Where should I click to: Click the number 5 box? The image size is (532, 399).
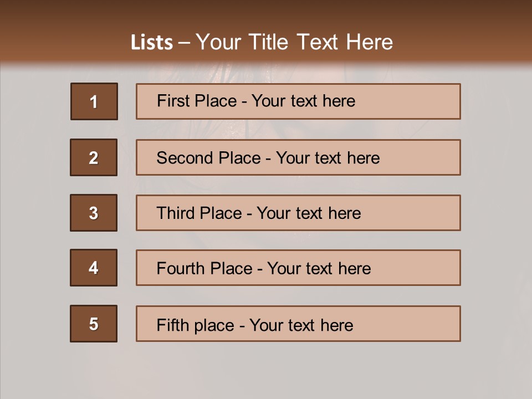[94, 324]
